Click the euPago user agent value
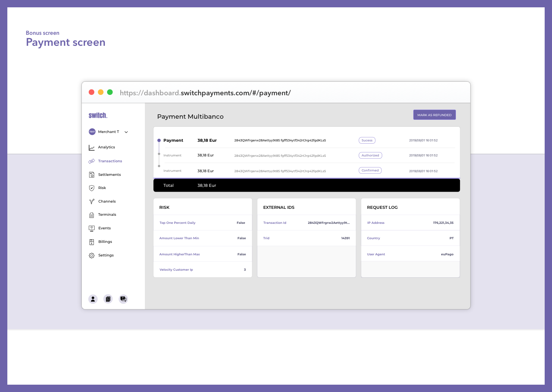 tap(447, 254)
